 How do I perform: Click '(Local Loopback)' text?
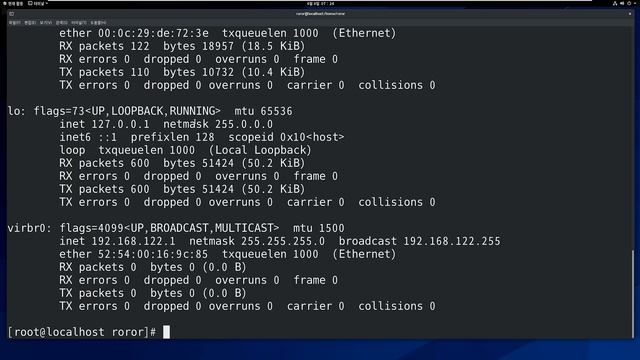tap(260, 150)
